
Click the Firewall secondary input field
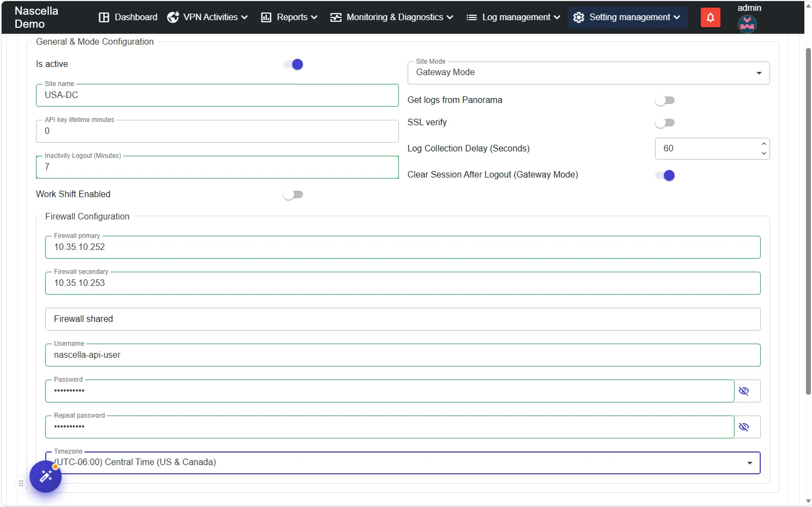click(x=403, y=283)
